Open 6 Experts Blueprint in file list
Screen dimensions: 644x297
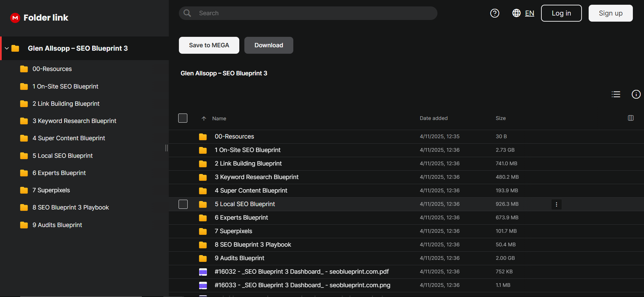tap(241, 218)
